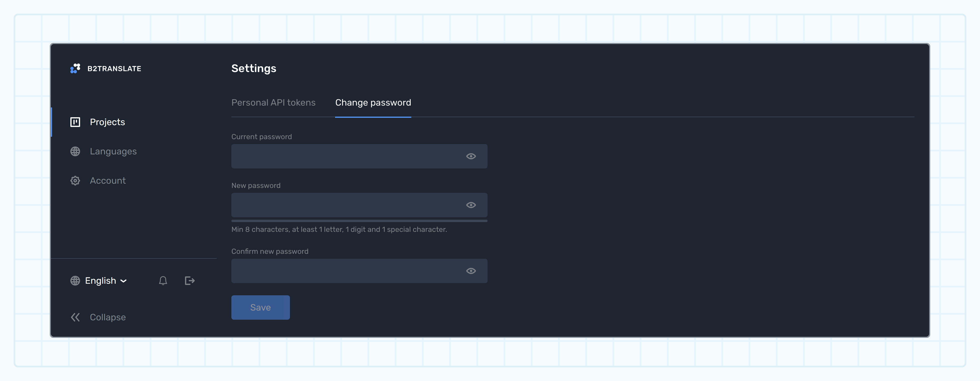Image resolution: width=980 pixels, height=381 pixels.
Task: Go to Projects in the sidebar
Action: (x=107, y=122)
